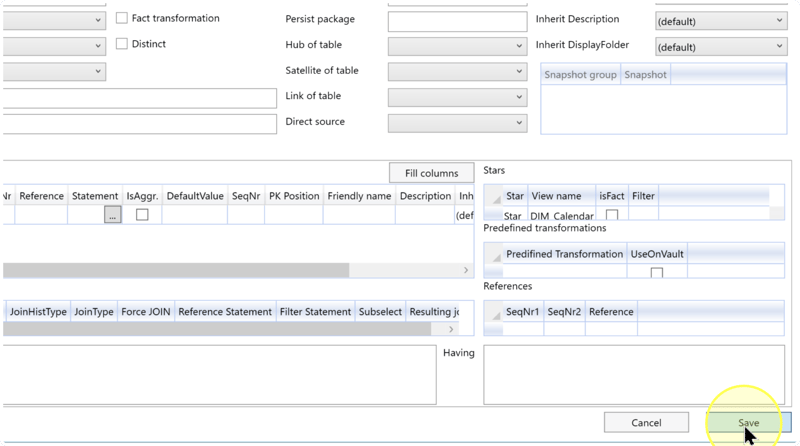
Task: Click the Description column header
Action: [426, 196]
